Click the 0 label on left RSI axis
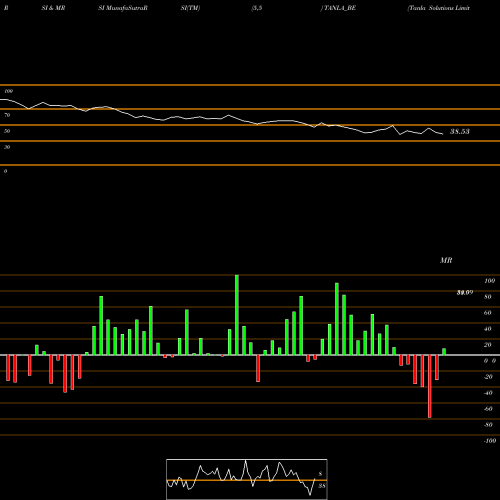Viewport: 500px width, 500px height. (5, 171)
